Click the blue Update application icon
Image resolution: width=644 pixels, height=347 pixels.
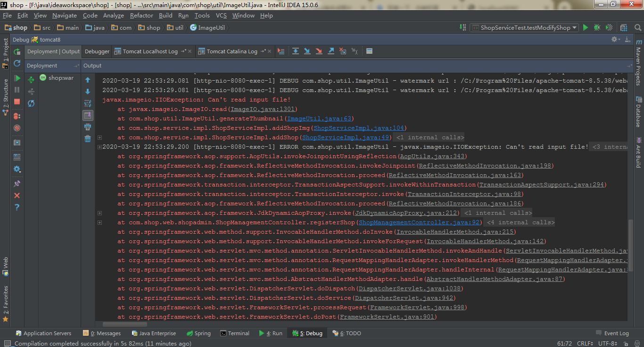[17, 63]
